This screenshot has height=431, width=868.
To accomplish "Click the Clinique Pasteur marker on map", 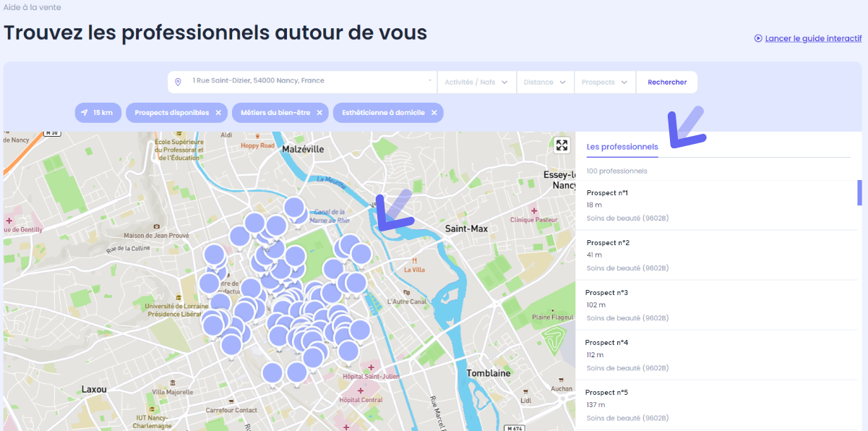I will 533,210.
